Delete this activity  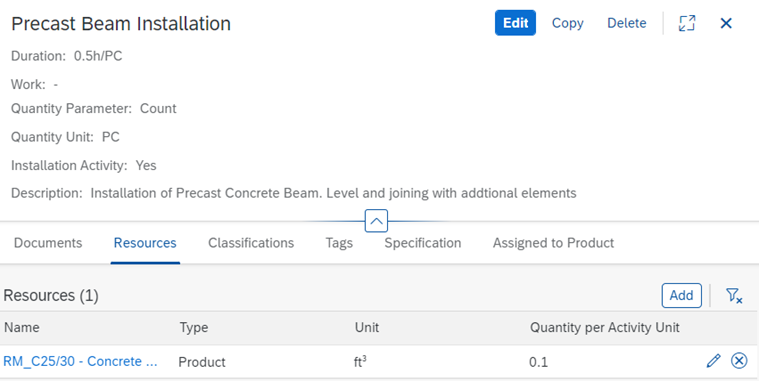pyautogui.click(x=626, y=23)
